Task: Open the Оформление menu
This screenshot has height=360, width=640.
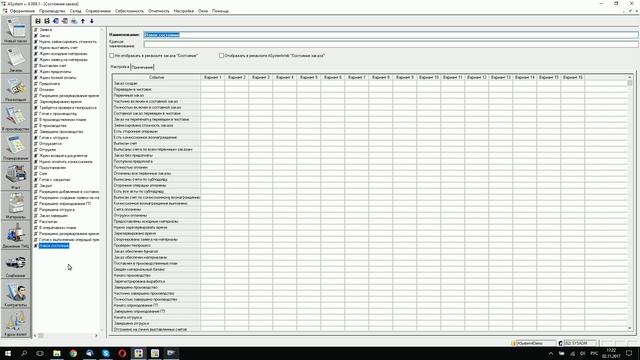Action: coord(22,11)
